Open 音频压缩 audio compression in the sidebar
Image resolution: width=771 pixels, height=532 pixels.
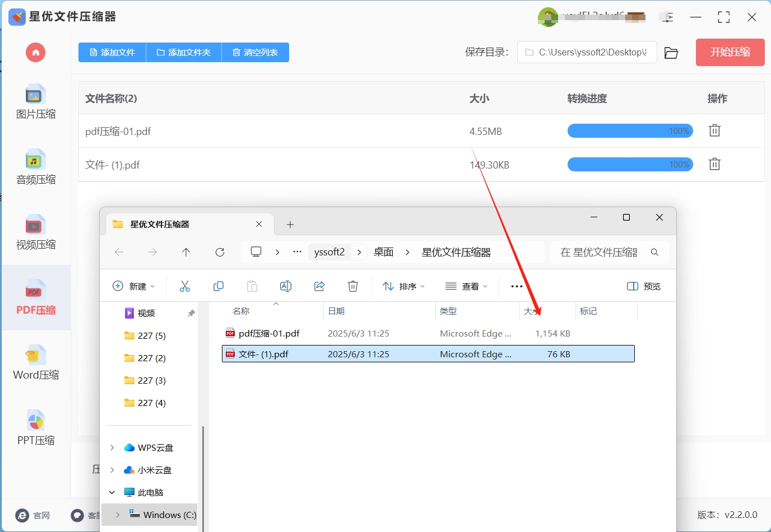[x=36, y=167]
